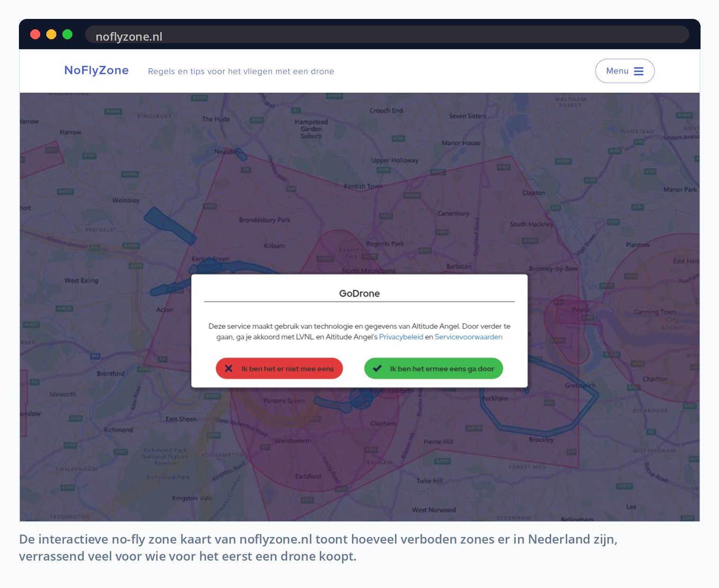This screenshot has width=719, height=588.
Task: Click the Peckham label on the map
Action: tap(495, 398)
